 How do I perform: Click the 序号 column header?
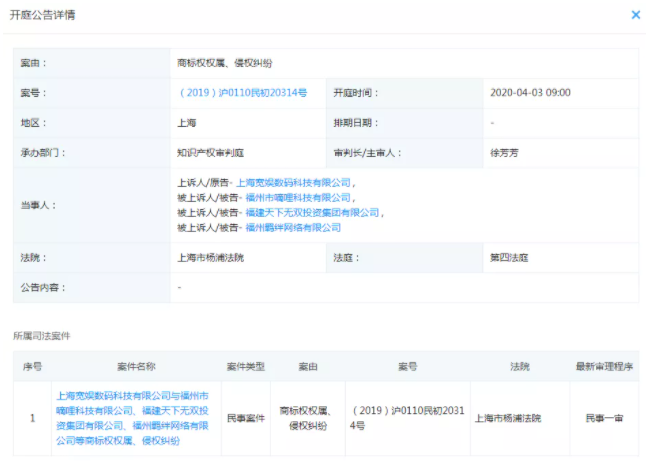[33, 366]
